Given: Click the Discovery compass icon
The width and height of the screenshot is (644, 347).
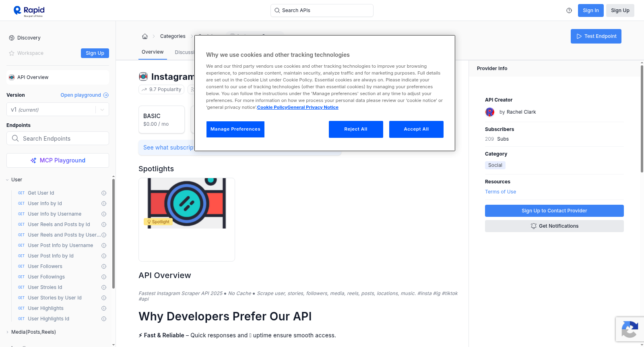Looking at the screenshot, I should click(12, 38).
